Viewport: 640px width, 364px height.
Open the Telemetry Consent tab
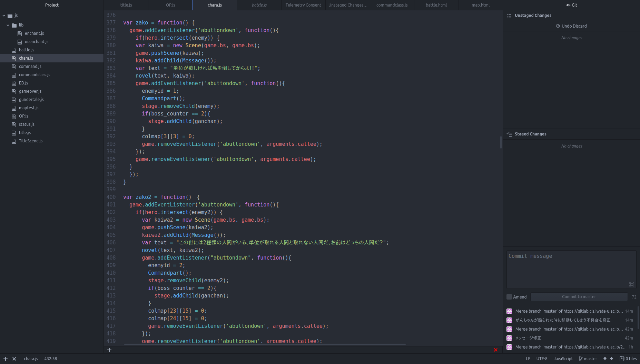pos(303,5)
